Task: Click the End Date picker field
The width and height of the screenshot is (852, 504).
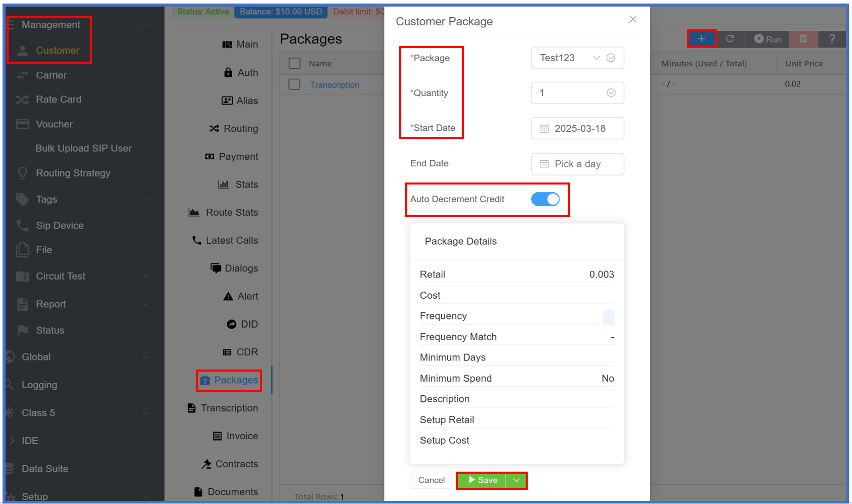Action: (577, 164)
